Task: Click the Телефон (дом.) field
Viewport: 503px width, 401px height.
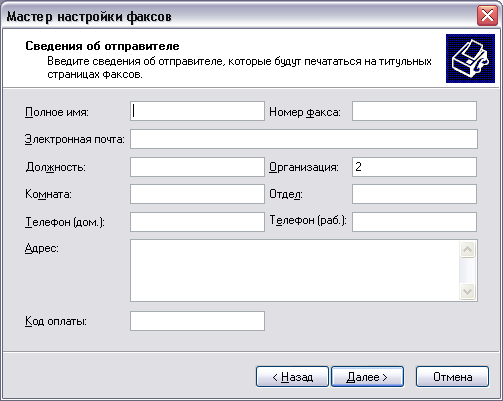Action: click(197, 222)
